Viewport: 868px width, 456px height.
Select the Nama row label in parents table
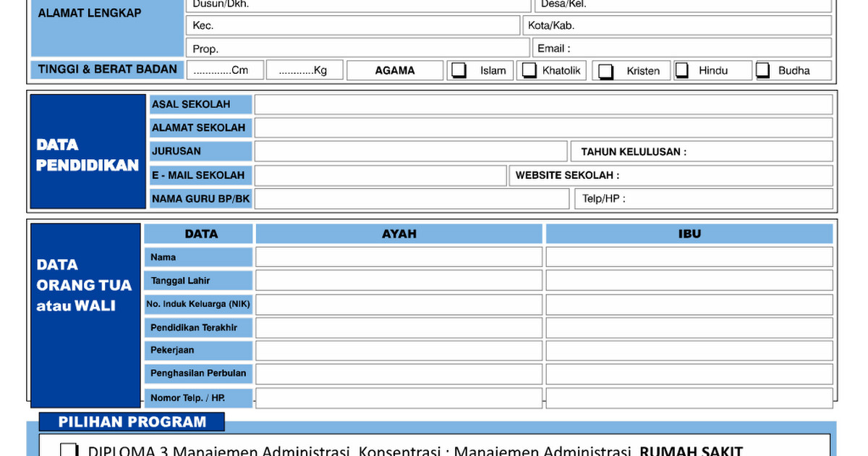point(163,257)
